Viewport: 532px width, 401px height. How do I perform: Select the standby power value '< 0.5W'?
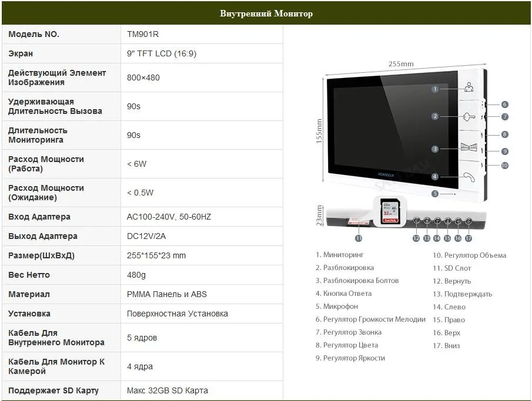coord(140,193)
